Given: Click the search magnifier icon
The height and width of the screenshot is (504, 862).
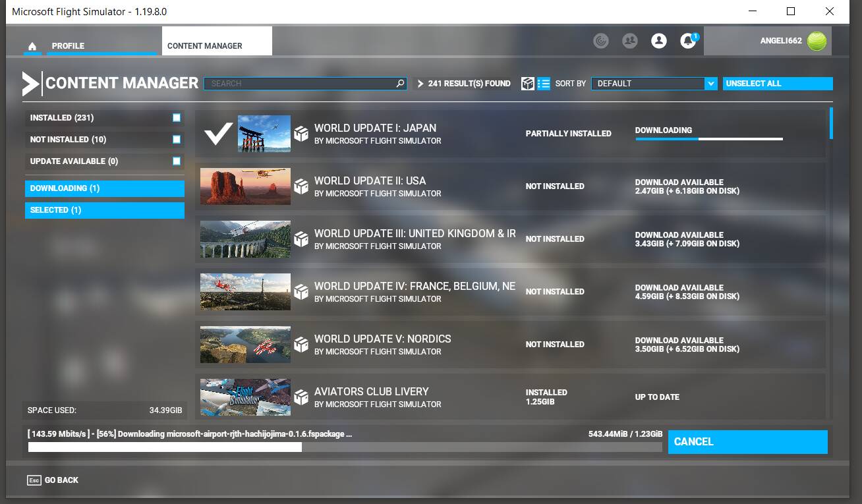Looking at the screenshot, I should click(x=400, y=84).
